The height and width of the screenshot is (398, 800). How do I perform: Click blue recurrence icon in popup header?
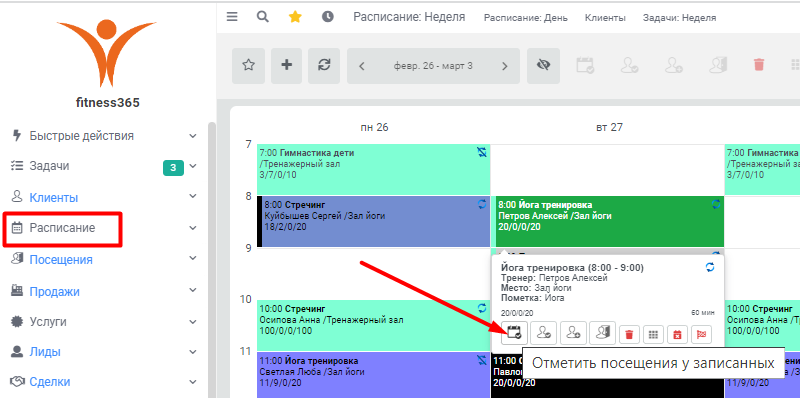[x=710, y=267]
